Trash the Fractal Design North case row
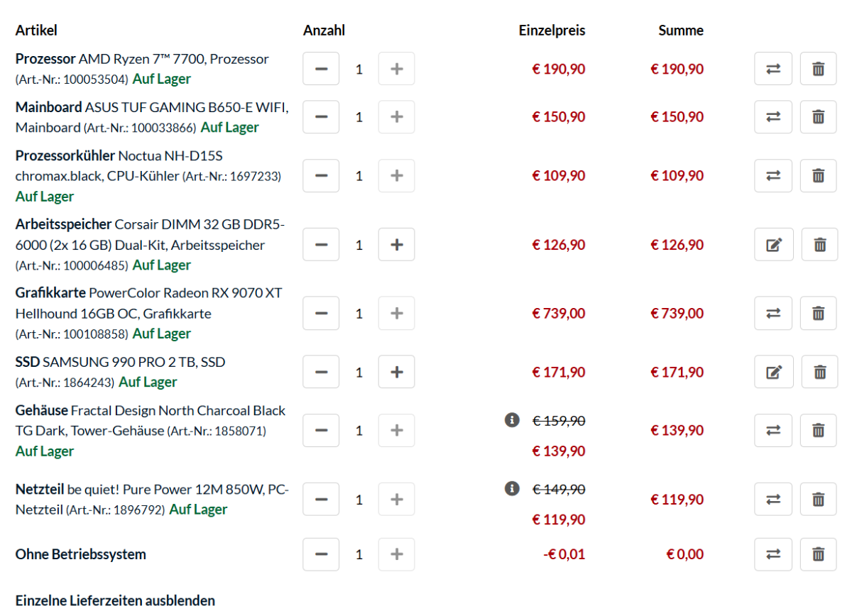The image size is (852, 616). (819, 430)
